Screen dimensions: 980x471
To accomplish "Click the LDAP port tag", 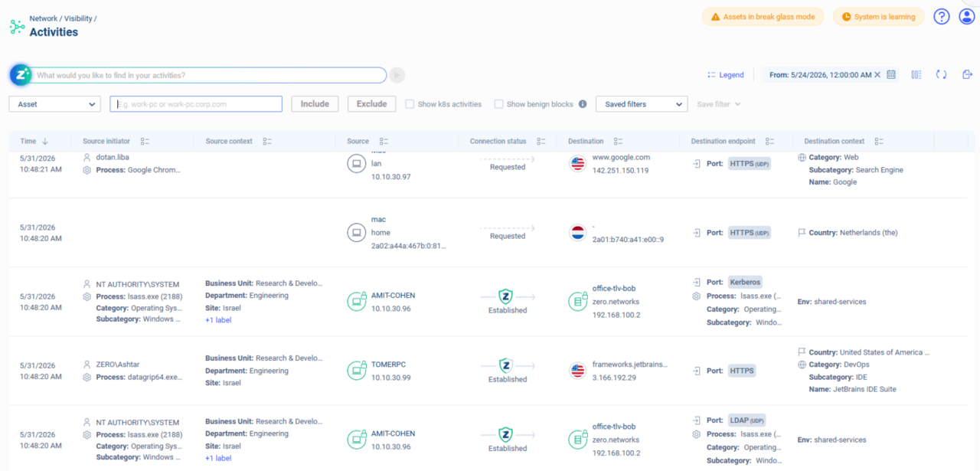I will [x=746, y=420].
